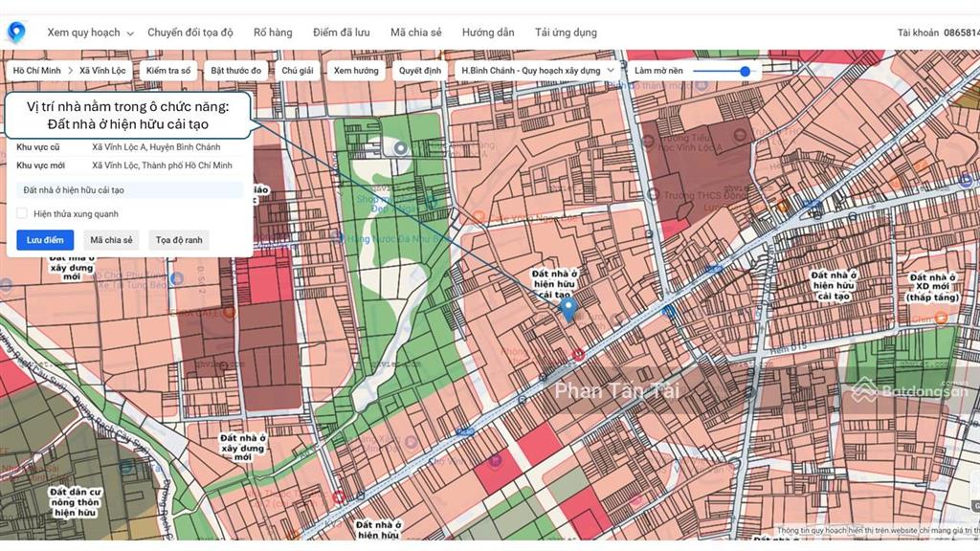Screen dimensions: 980x551
Task: Open Chuyển đổi tọa độ menu item
Action: click(x=189, y=33)
